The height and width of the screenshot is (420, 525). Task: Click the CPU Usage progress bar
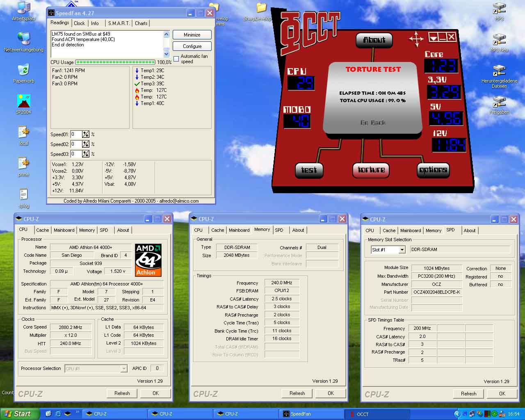tap(115, 62)
